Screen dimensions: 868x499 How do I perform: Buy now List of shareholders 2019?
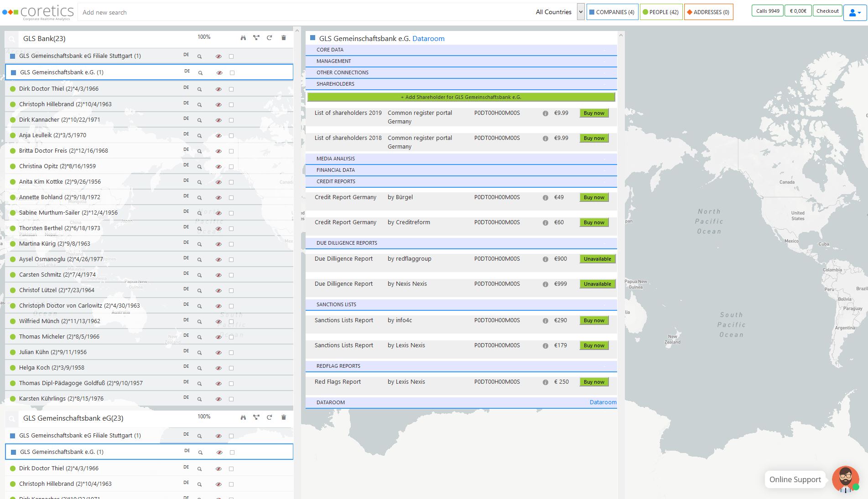tap(594, 113)
